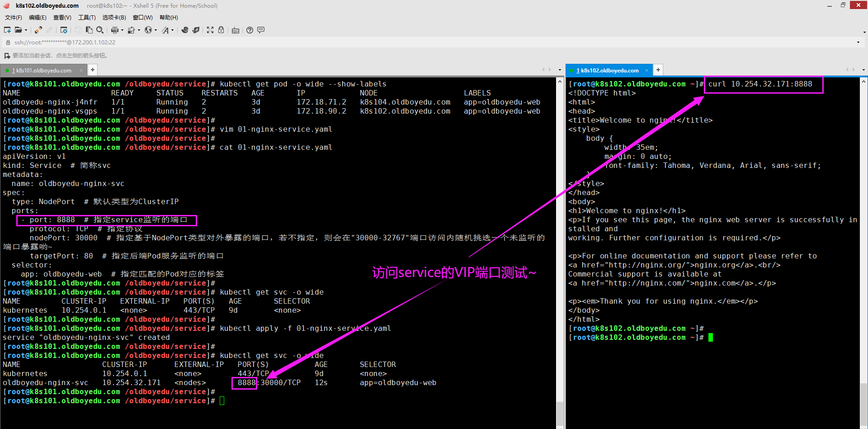Open the 工具(T) menu

tap(87, 18)
